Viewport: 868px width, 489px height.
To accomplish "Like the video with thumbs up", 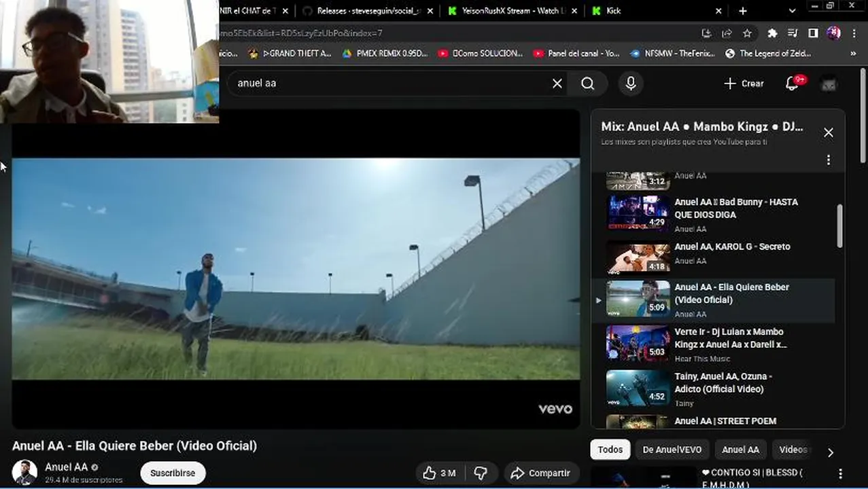I will (x=439, y=473).
